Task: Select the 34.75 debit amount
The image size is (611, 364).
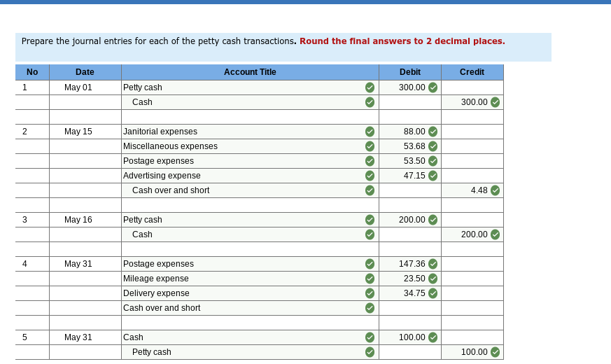Action: (414, 293)
